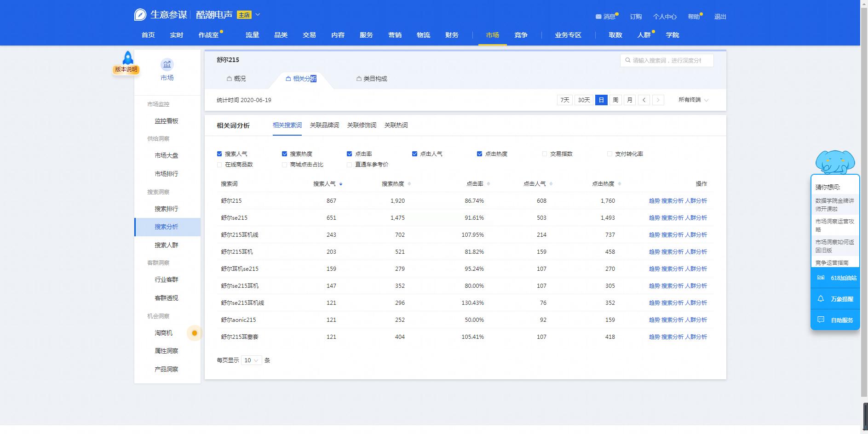Open the store switcher next to 主店
Screen dimensions: 868x434
pos(258,14)
